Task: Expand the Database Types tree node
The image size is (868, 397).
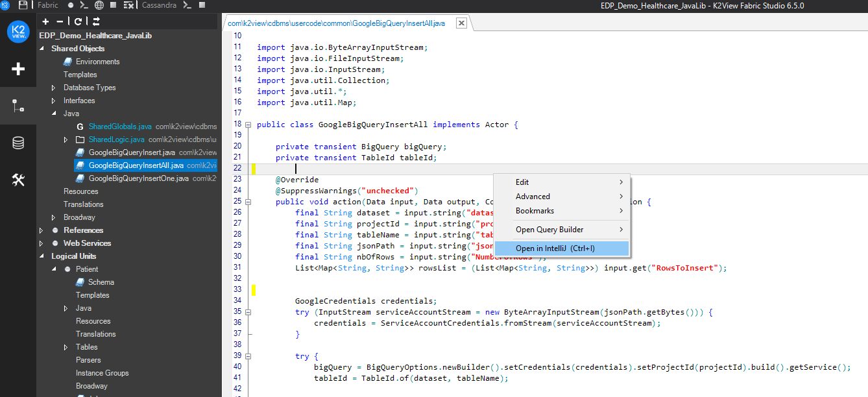Action: (54, 88)
